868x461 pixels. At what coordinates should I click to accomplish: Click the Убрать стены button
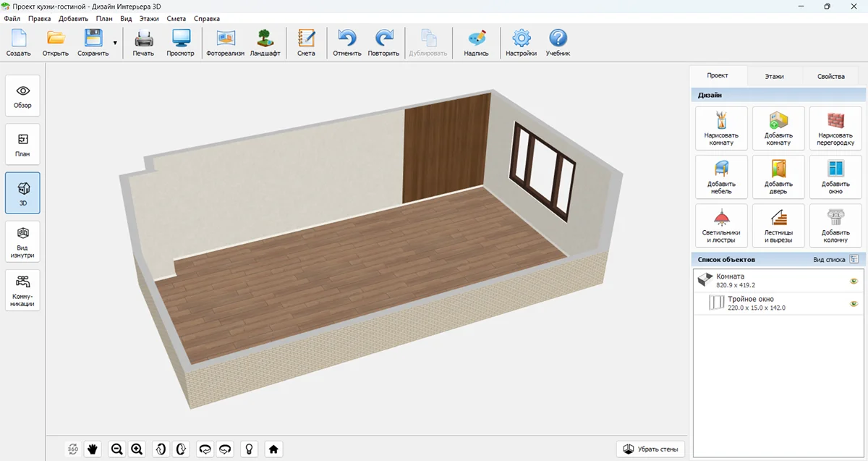click(650, 449)
